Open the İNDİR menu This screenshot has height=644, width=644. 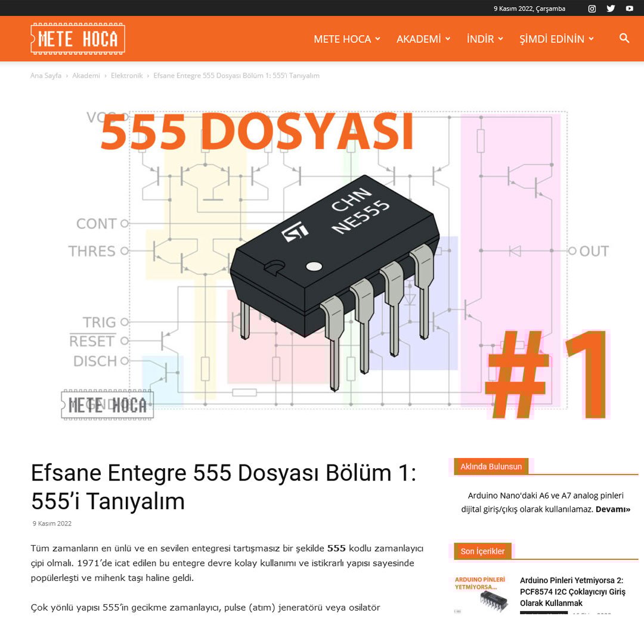tap(485, 39)
